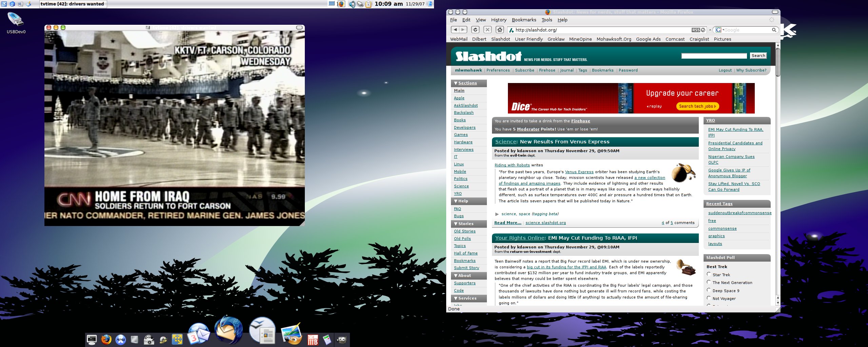Click the tvtime taskbar entry

tap(73, 4)
